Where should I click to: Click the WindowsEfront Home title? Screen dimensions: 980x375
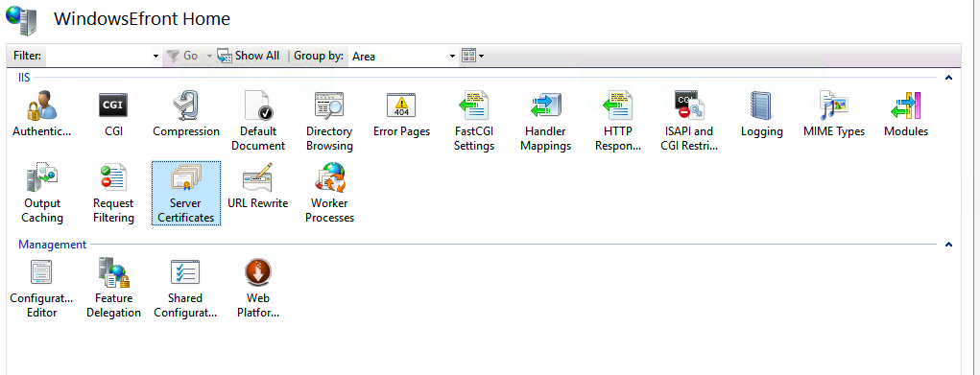(142, 19)
